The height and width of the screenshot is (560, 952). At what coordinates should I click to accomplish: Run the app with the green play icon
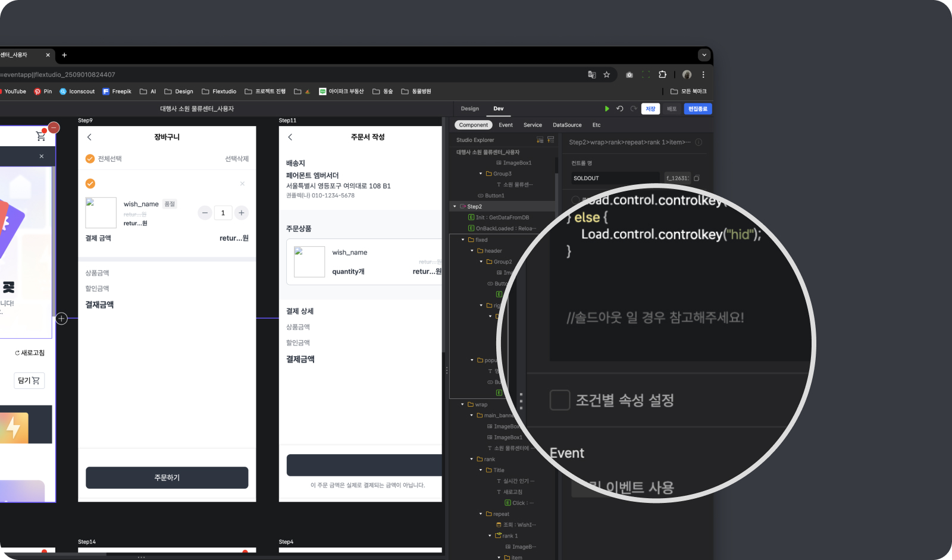tap(607, 109)
